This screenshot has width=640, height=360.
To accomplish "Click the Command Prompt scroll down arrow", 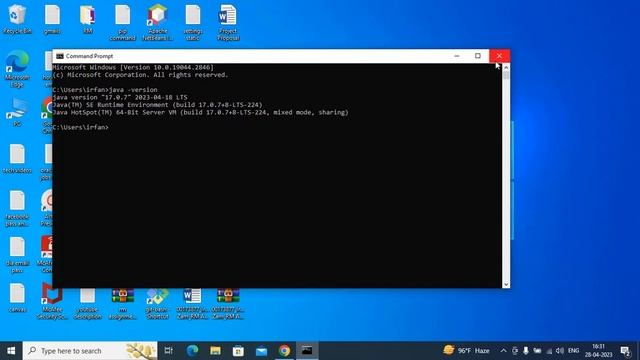I will pos(506,284).
